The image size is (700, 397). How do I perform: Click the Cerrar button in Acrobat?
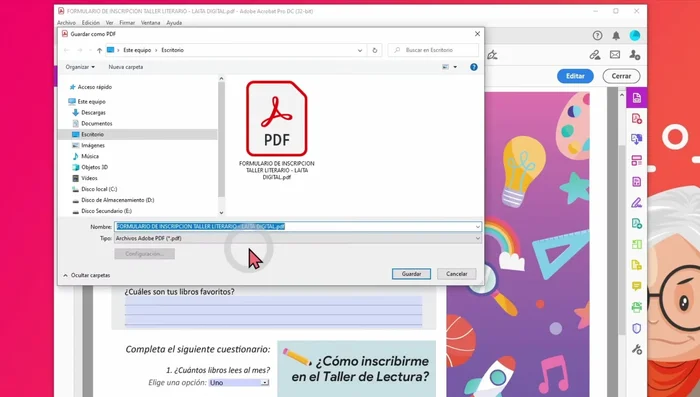click(621, 76)
